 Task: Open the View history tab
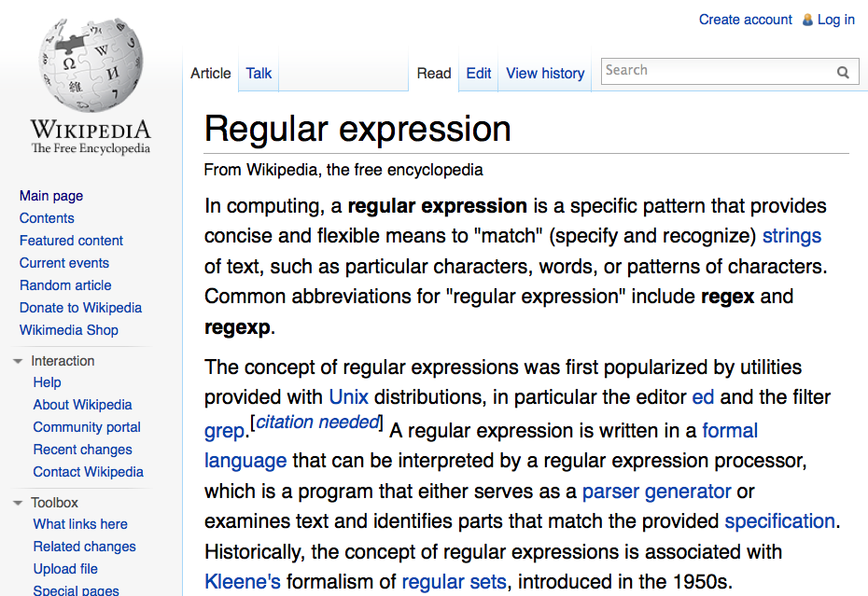click(x=544, y=73)
